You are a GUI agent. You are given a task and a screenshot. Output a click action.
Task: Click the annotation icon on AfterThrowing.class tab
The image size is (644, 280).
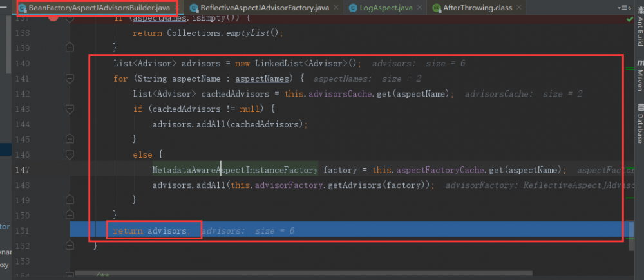pos(436,8)
